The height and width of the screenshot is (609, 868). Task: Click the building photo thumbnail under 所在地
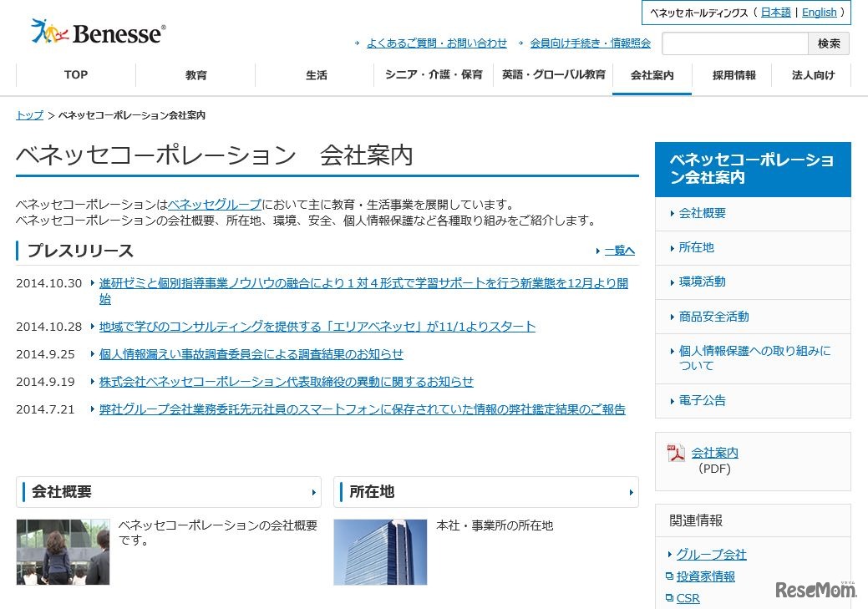point(380,551)
